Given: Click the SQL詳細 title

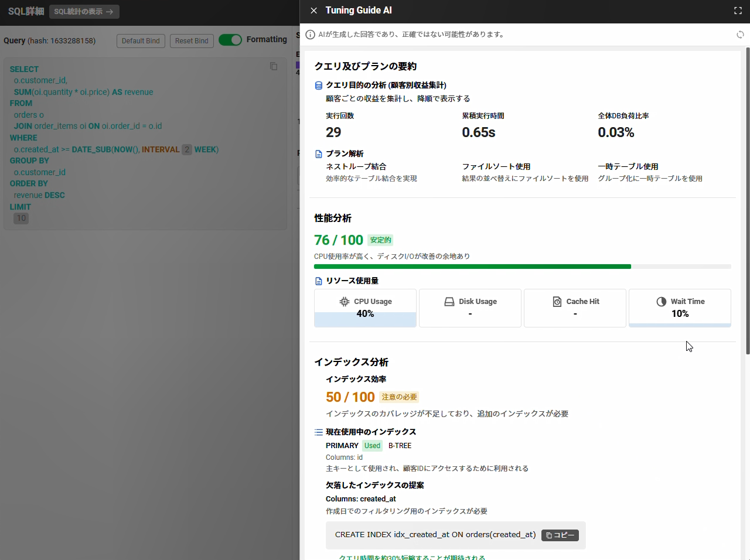Looking at the screenshot, I should (x=26, y=11).
